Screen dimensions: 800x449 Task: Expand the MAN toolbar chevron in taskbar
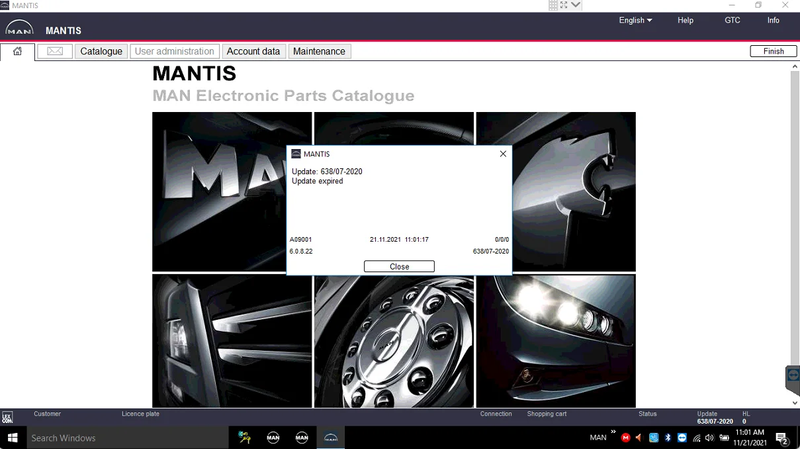[613, 432]
